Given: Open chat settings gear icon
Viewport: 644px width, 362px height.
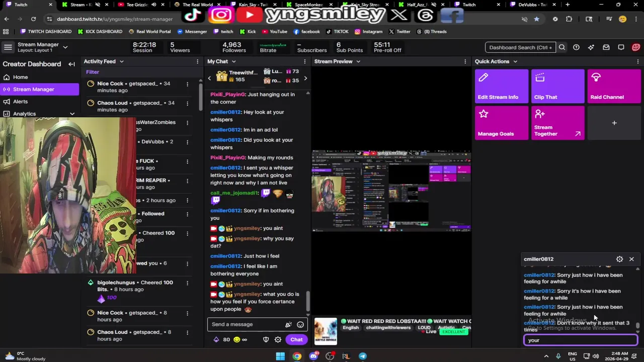Looking at the screenshot, I should [x=278, y=339].
